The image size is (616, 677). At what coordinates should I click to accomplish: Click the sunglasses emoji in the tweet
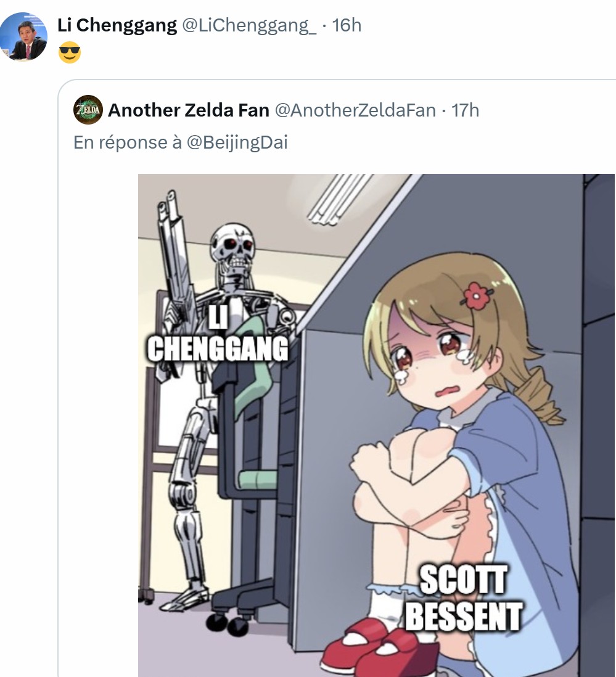(70, 52)
